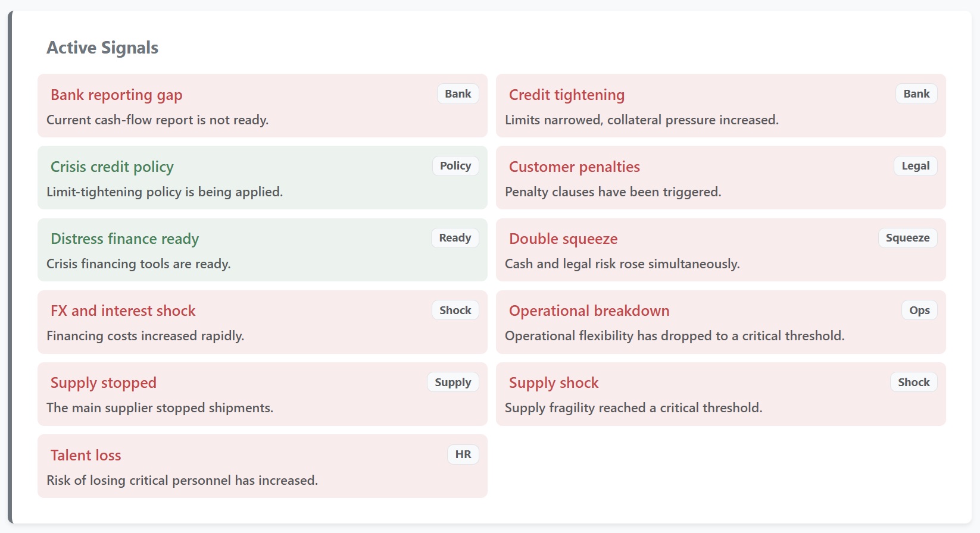
Task: Open the Supply stopped signal
Action: click(x=103, y=383)
